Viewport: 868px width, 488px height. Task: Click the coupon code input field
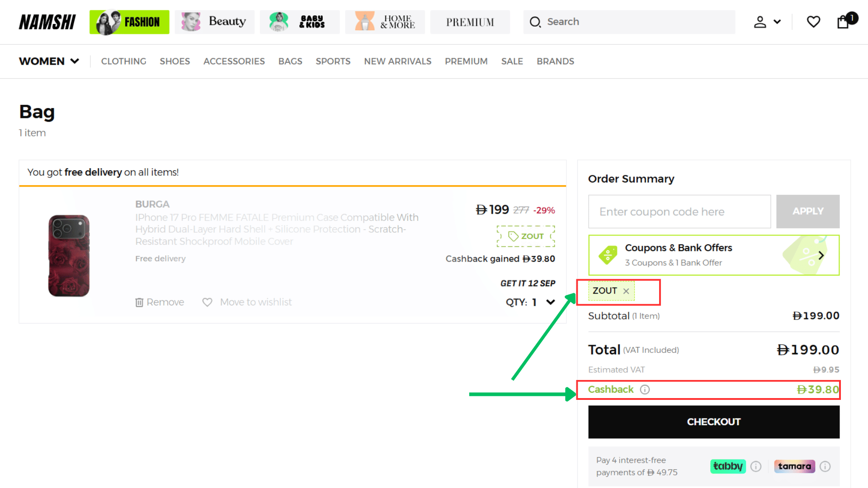(679, 211)
